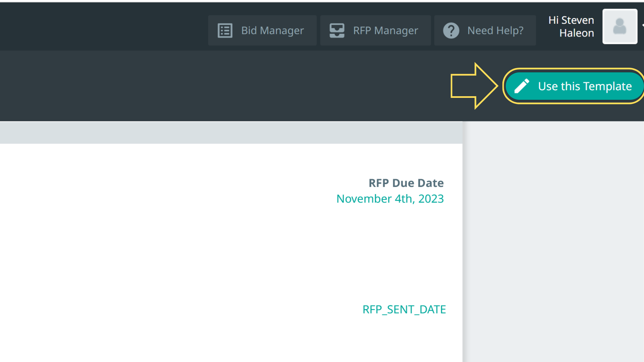644x362 pixels.
Task: Click the pencil icon on template button
Action: point(522,86)
